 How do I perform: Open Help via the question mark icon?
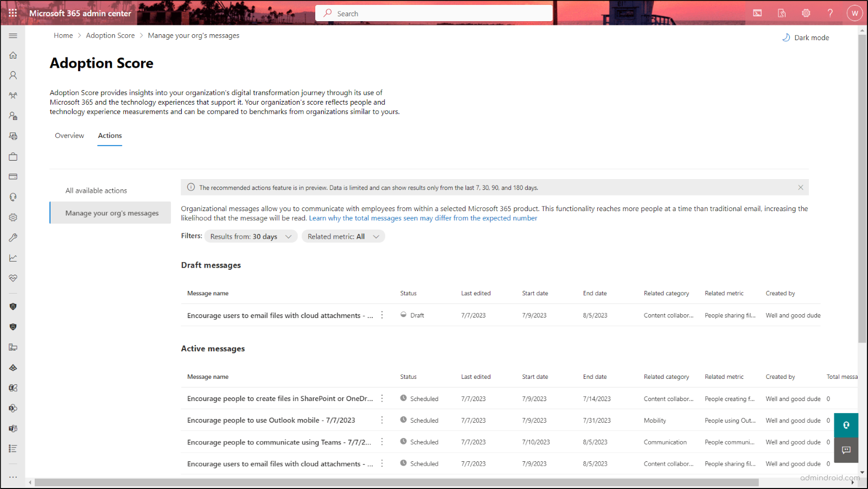pyautogui.click(x=830, y=13)
